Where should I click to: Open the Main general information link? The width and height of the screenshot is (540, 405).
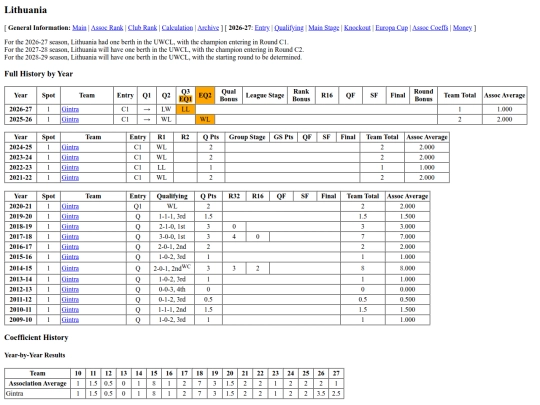point(79,28)
